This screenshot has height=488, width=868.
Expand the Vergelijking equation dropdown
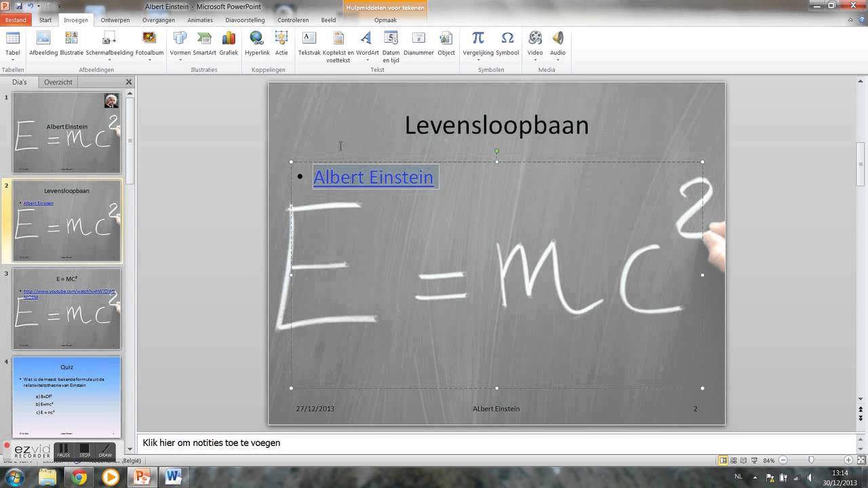point(478,46)
